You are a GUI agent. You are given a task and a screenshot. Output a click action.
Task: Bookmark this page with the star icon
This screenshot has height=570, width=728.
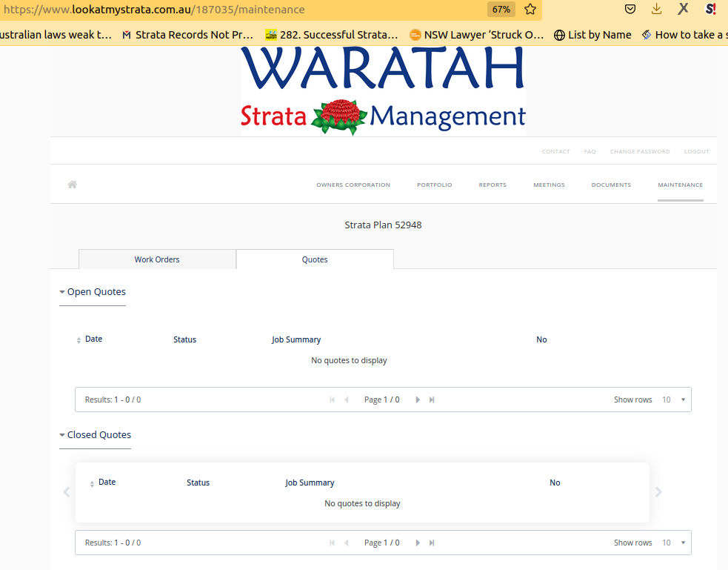click(x=530, y=10)
